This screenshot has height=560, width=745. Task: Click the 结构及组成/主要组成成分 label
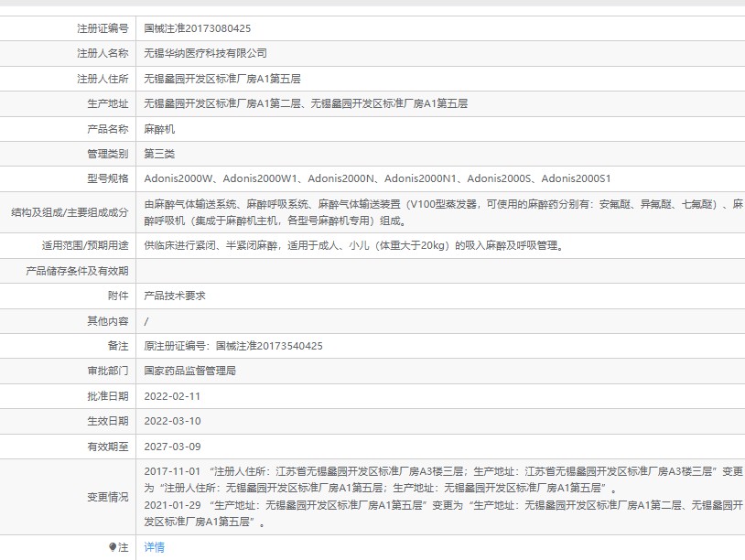70,212
